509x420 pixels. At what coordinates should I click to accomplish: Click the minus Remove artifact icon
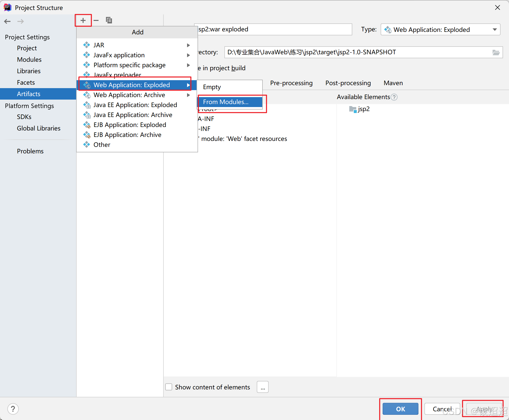point(96,20)
